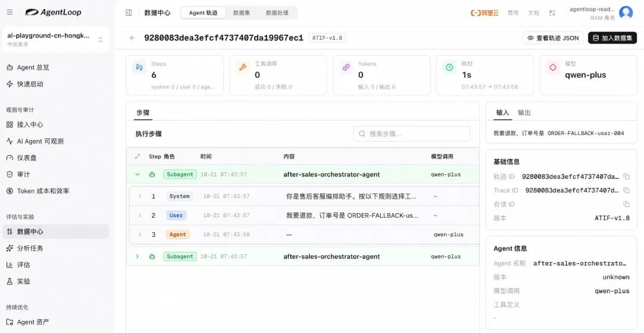Open 接入中心 in sidebar
Image resolution: width=644 pixels, height=333 pixels.
click(x=56, y=125)
